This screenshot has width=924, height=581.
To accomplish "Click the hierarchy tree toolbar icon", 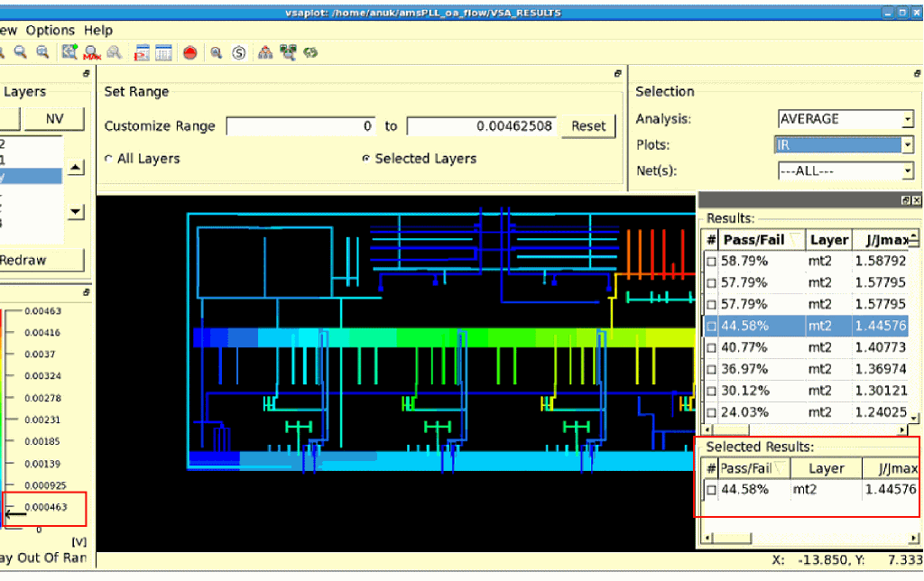I will (265, 53).
